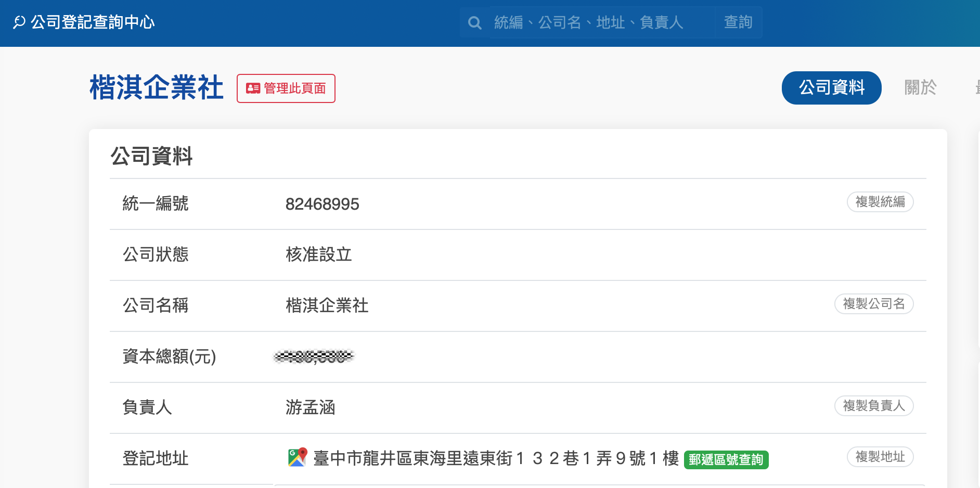Click the status value 核准設立
The height and width of the screenshot is (488, 980).
coord(319,254)
